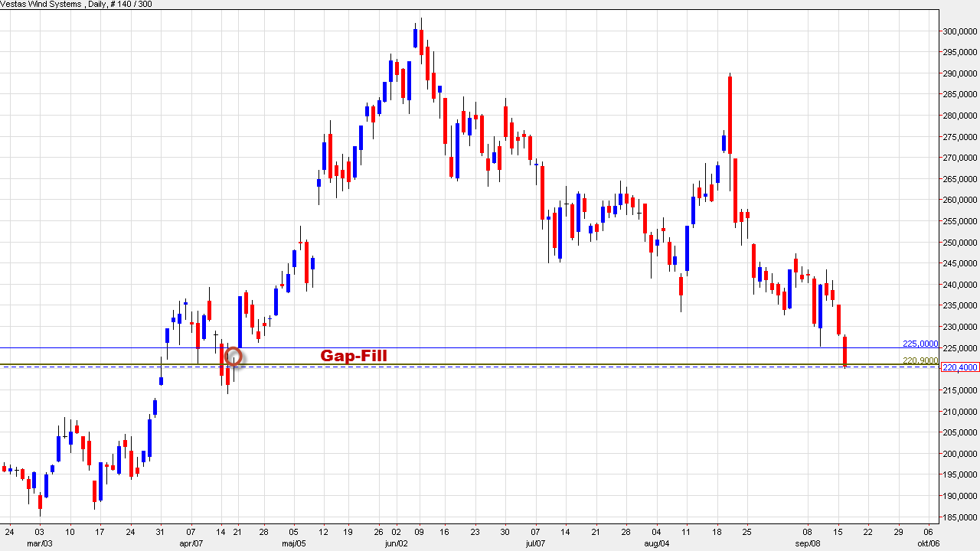Select the day label 09 on date axis
Viewport: 980px width, 551px height.
pos(420,532)
